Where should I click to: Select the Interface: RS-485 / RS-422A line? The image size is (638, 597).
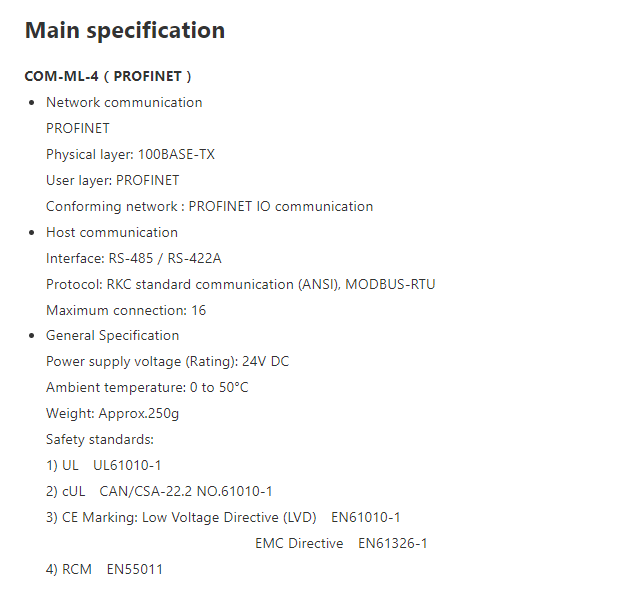tap(133, 258)
